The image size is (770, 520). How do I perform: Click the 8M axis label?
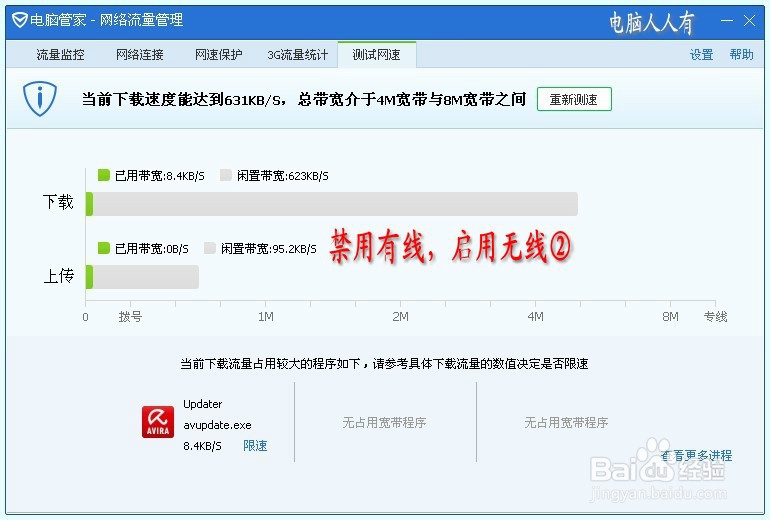pyautogui.click(x=670, y=317)
